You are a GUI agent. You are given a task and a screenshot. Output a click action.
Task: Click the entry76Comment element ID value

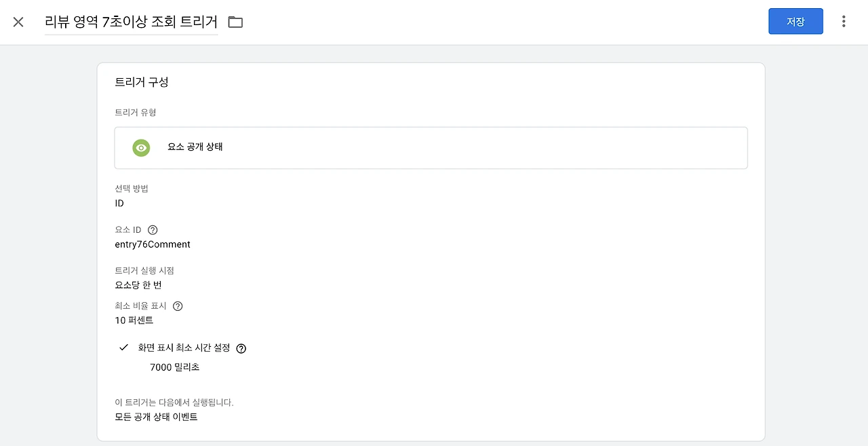pos(153,244)
